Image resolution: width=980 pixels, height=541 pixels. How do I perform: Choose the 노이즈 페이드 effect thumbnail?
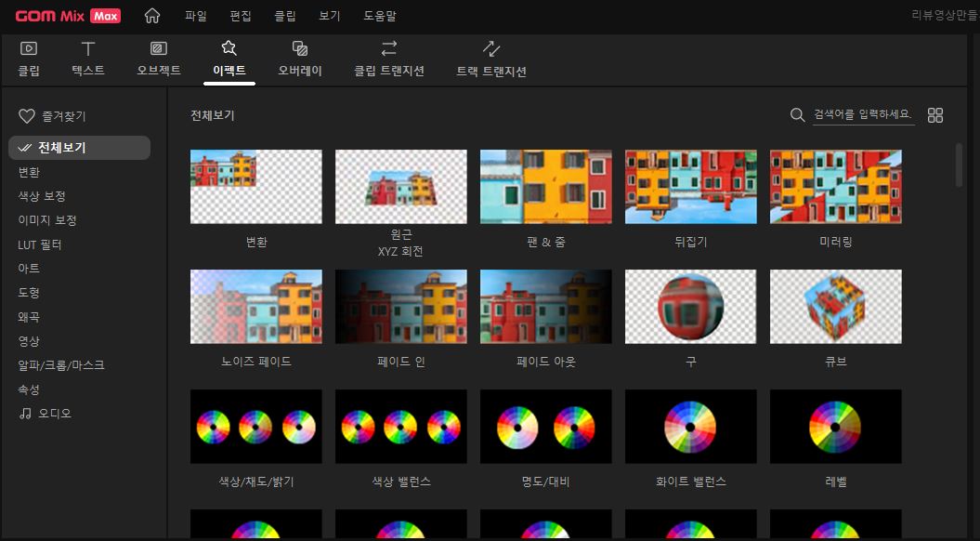tap(256, 307)
